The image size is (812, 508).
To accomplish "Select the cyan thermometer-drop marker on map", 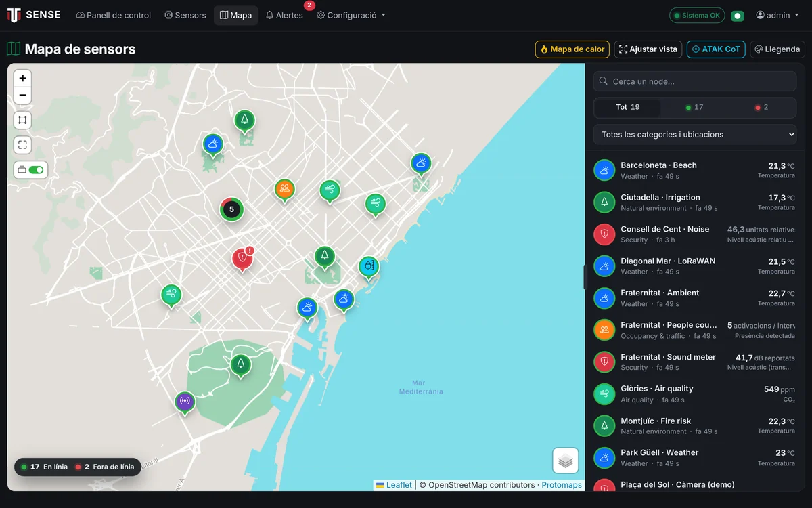I will 368,266.
